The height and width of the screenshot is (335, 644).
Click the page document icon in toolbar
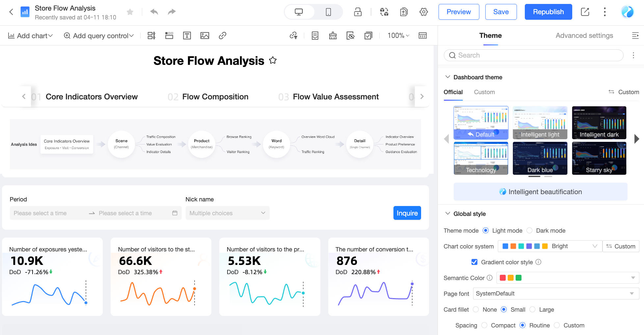(315, 36)
